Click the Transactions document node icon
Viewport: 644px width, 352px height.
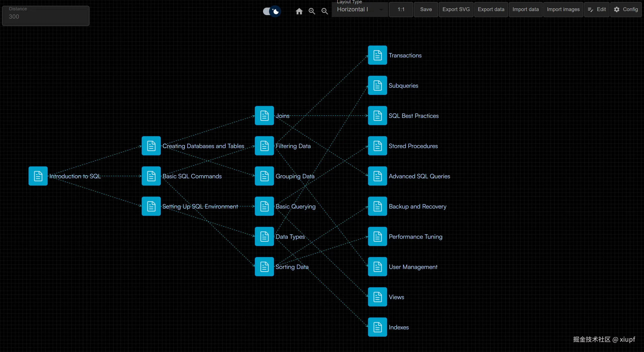tap(377, 55)
